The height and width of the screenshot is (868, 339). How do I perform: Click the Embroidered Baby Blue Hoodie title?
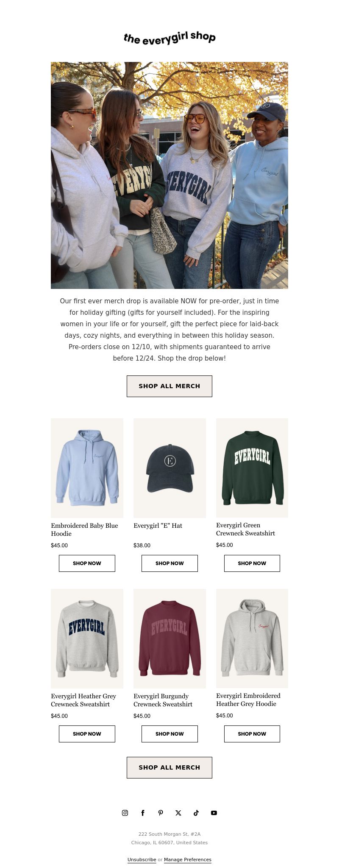click(x=84, y=529)
